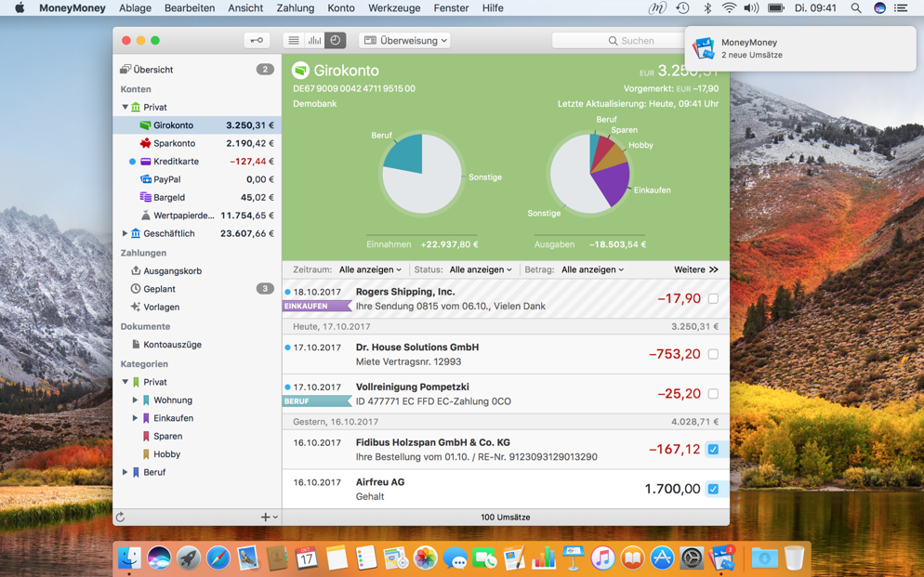Open the Betrag filter dropdown
This screenshot has height=577, width=924.
pos(592,269)
